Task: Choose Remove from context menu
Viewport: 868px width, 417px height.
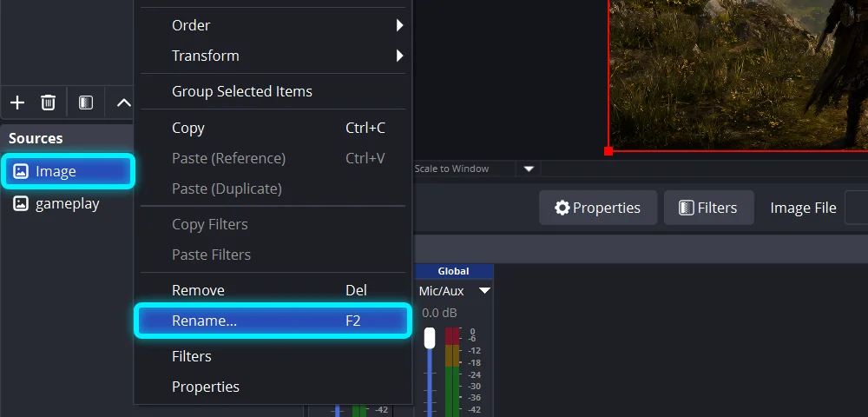Action: [274, 290]
